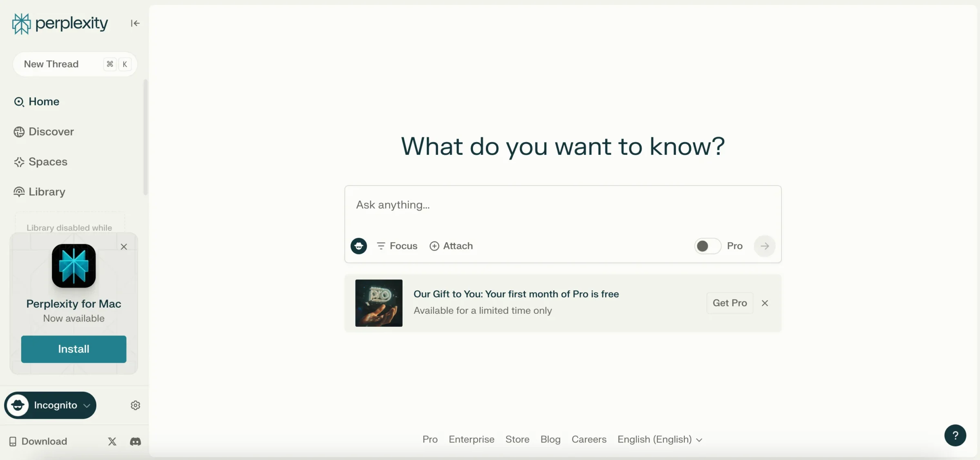
Task: Visit the Store footer link
Action: click(517, 440)
